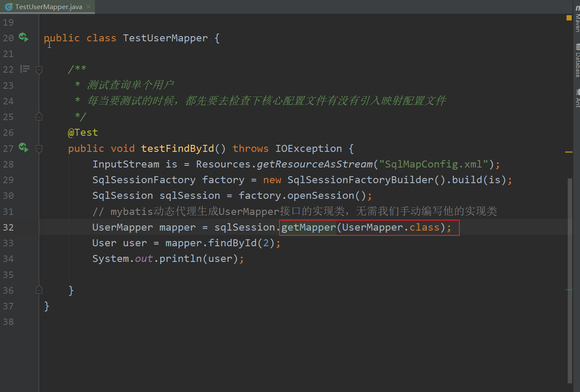This screenshot has width=580, height=392.
Task: Click line number 28 in gutter
Action: click(x=8, y=164)
